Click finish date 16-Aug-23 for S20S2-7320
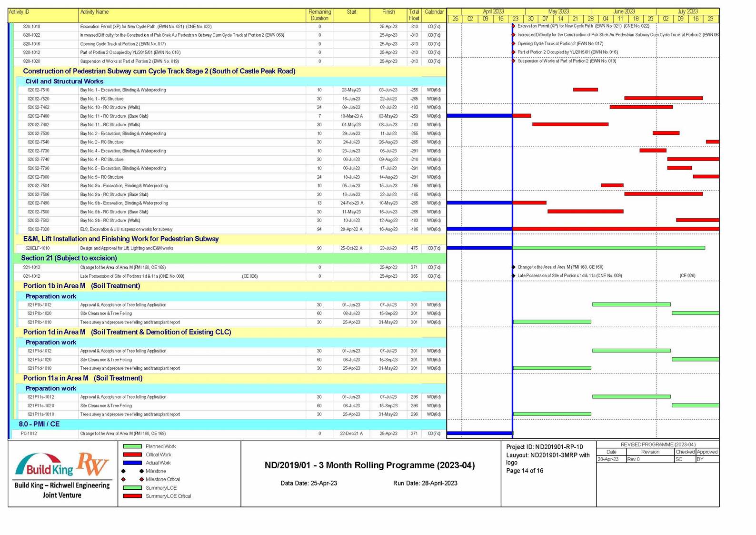 [388, 229]
